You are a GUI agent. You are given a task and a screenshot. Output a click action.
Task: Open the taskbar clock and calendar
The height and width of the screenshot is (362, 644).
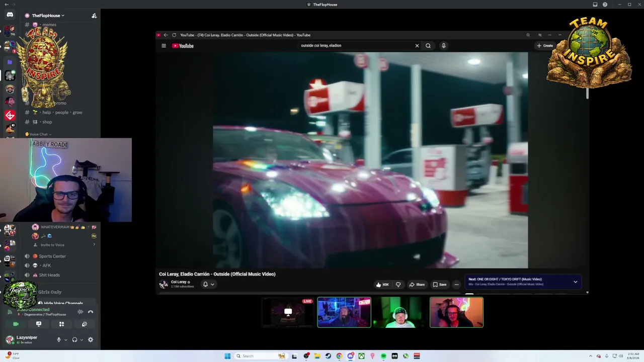click(x=632, y=356)
